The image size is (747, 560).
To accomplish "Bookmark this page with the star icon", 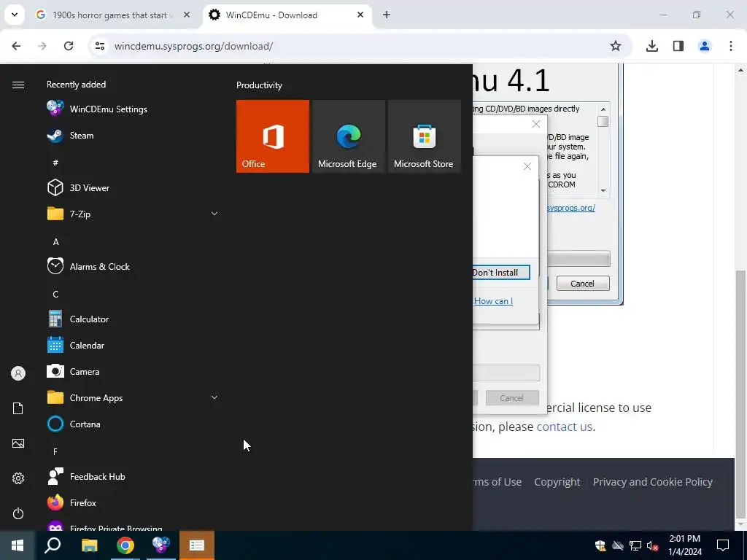I will [x=616, y=46].
